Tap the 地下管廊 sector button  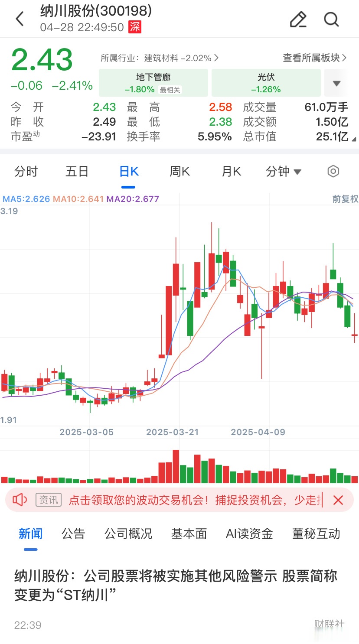153,83
